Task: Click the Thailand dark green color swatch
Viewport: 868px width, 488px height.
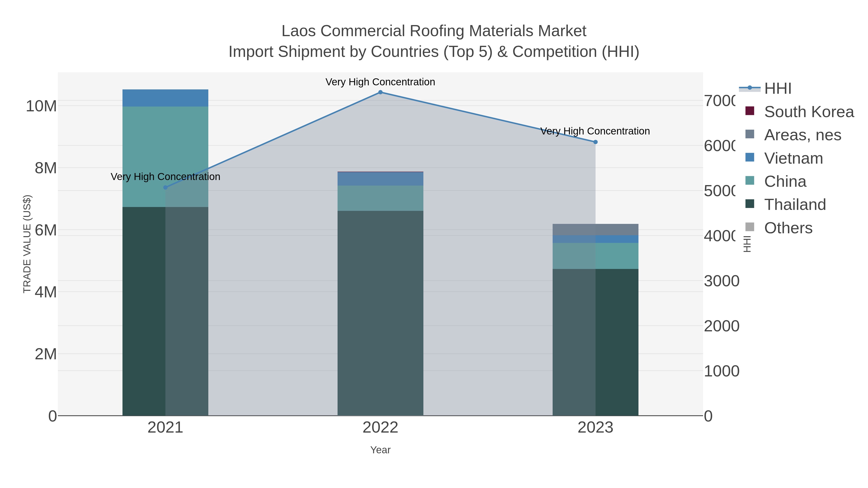Action: [750, 204]
